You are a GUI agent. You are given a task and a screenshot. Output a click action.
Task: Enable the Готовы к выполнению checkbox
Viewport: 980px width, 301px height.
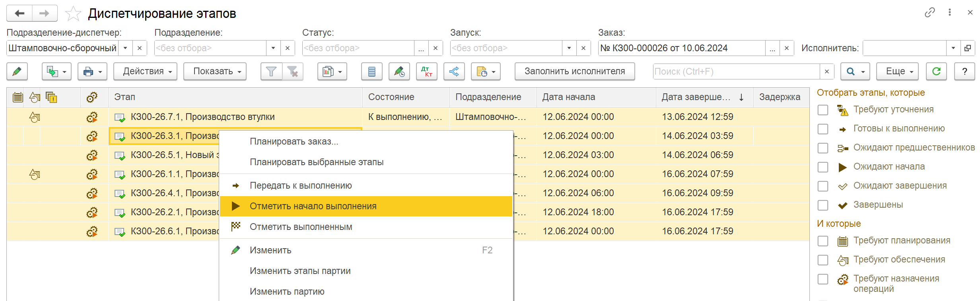click(823, 129)
